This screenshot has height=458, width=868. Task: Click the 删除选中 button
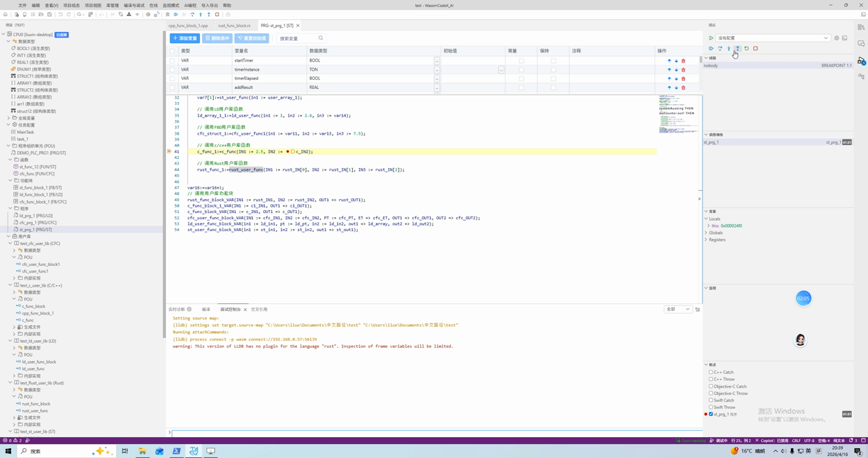[x=217, y=38]
